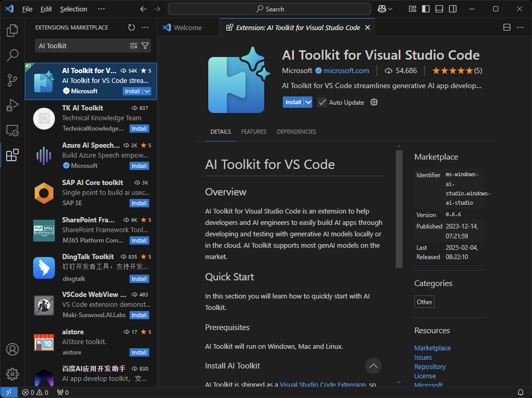The height and width of the screenshot is (398, 532).
Task: Open the Extensions view More Actions menu
Action: click(x=145, y=29)
